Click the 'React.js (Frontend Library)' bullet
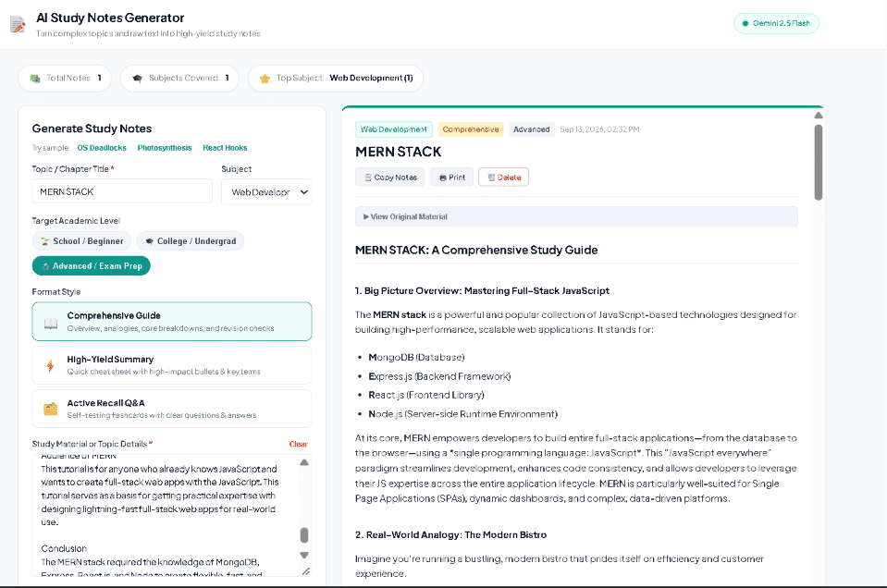887x588 pixels. pyautogui.click(x=426, y=395)
